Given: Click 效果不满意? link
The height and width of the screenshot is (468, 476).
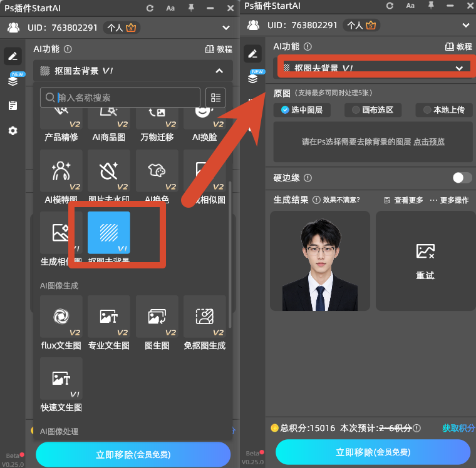Looking at the screenshot, I should click(341, 200).
